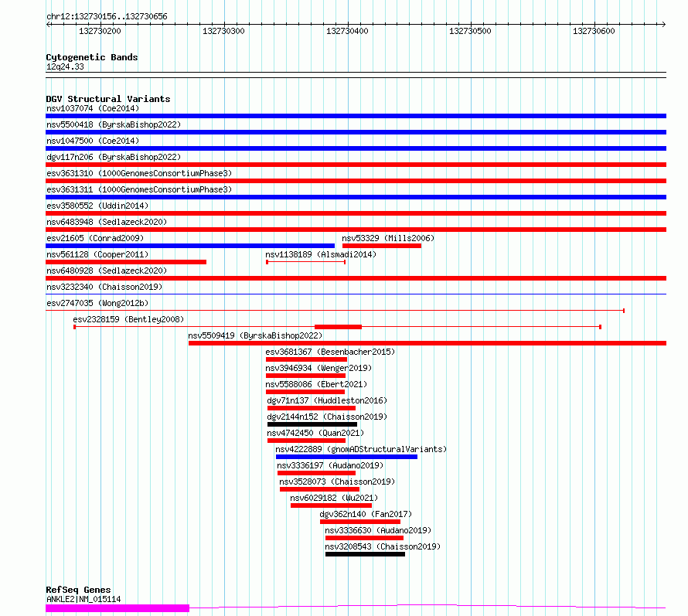Click the ANKLE2|NM_015114 gene label

(83, 599)
